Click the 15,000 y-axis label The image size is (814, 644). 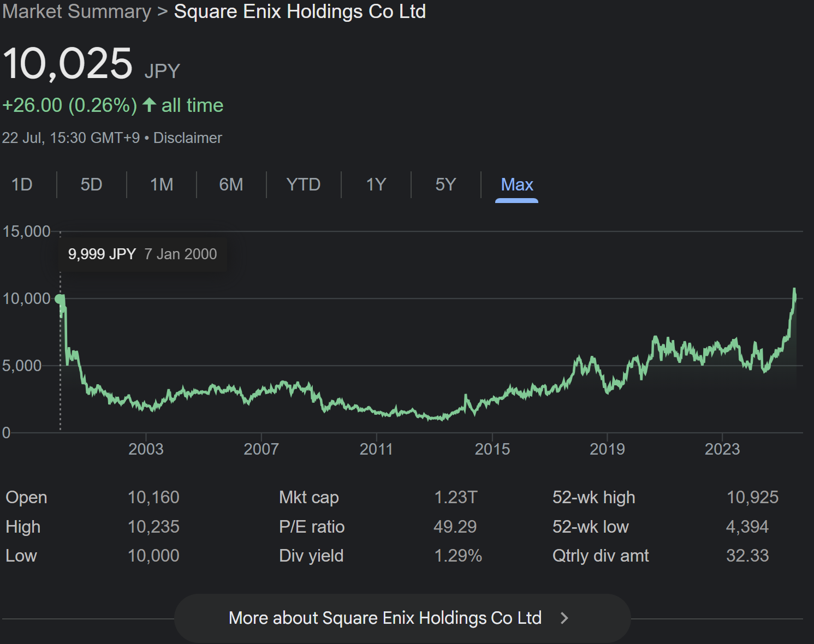coord(26,231)
